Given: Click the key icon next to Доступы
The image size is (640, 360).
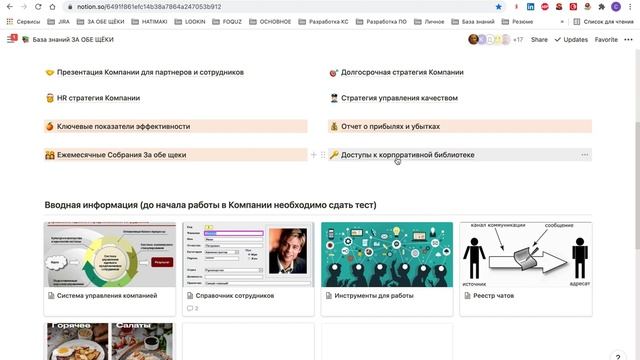Looking at the screenshot, I should [334, 155].
